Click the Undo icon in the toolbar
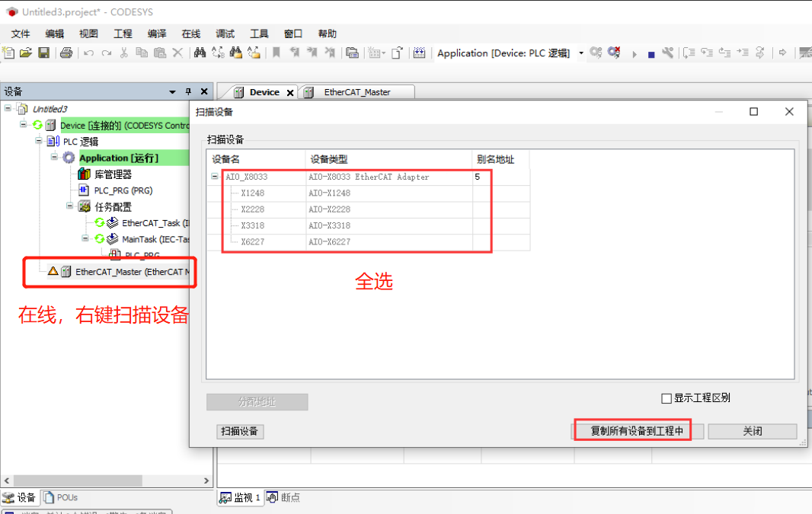 pyautogui.click(x=89, y=53)
